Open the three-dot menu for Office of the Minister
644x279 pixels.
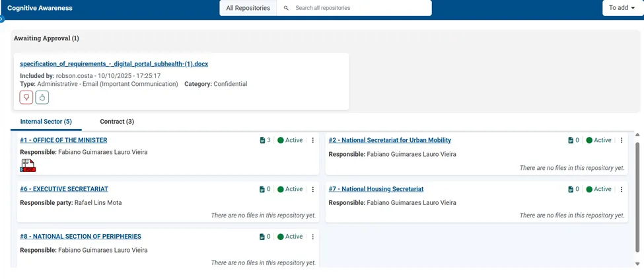coord(312,140)
